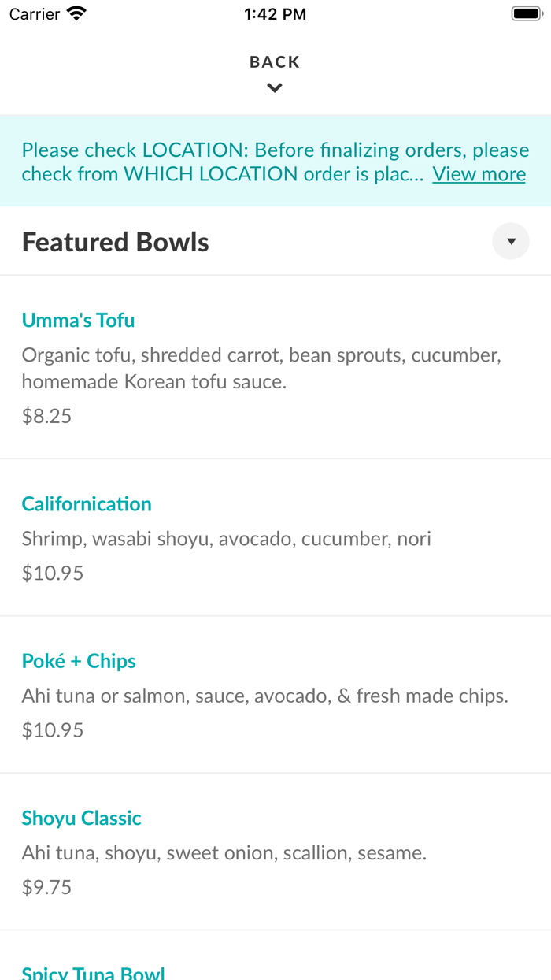Image resolution: width=551 pixels, height=980 pixels.
Task: Tap the $8.25 price for Umma's Tofu
Action: [46, 415]
